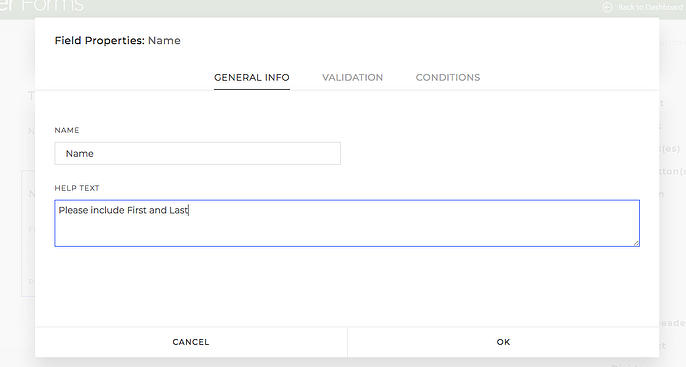Click the 'Field Properties: Name' dialog title
This screenshot has height=367, width=686.
pyautogui.click(x=118, y=41)
